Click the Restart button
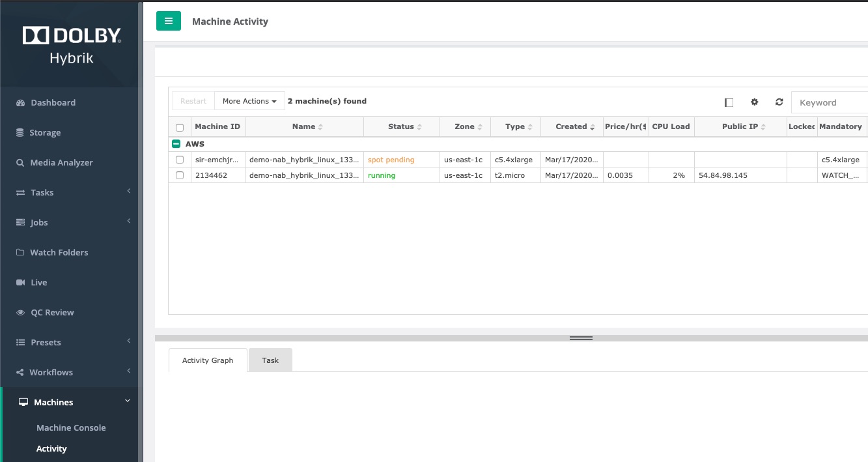Screen dimensions: 868x462 (193, 101)
